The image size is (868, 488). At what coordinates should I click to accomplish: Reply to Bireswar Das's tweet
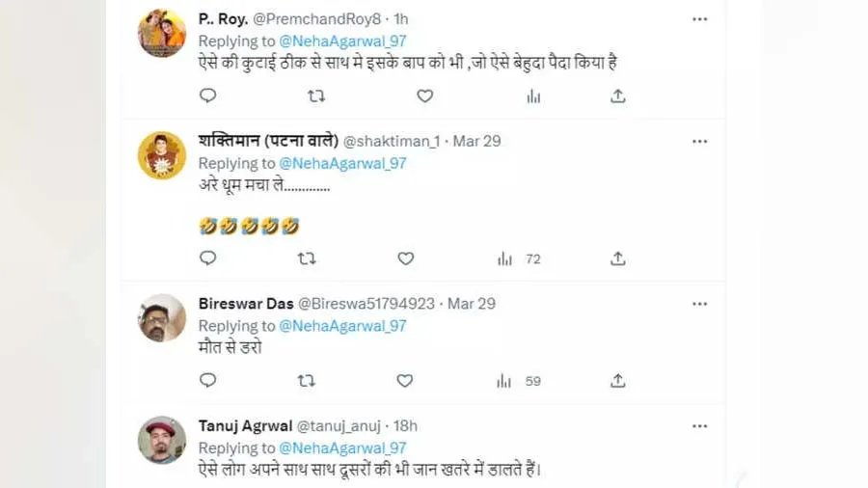coord(207,381)
